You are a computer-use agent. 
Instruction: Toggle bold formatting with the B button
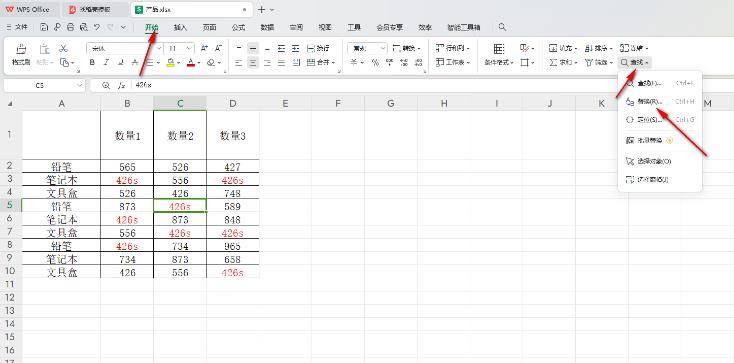pyautogui.click(x=92, y=62)
